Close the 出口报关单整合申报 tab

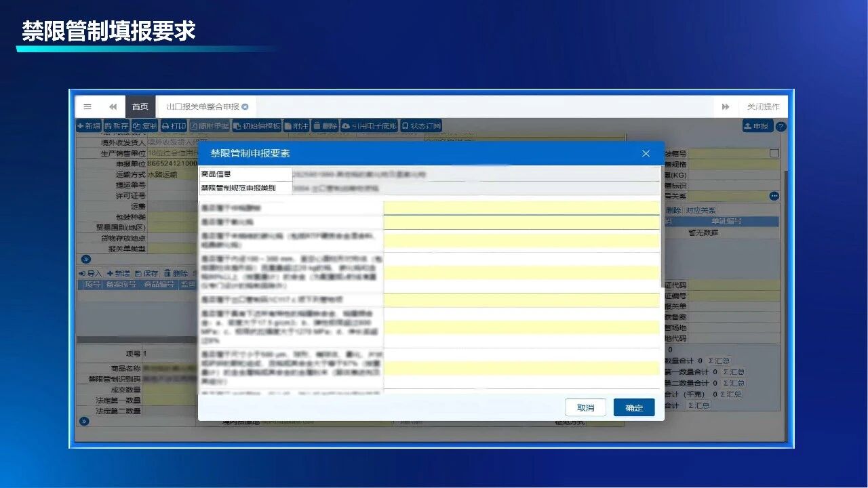(x=245, y=106)
